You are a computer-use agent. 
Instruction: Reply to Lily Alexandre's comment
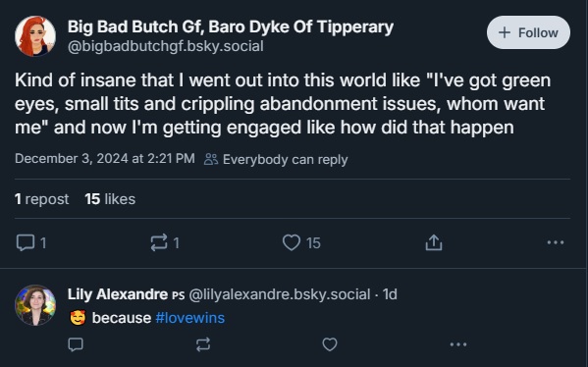pos(76,344)
